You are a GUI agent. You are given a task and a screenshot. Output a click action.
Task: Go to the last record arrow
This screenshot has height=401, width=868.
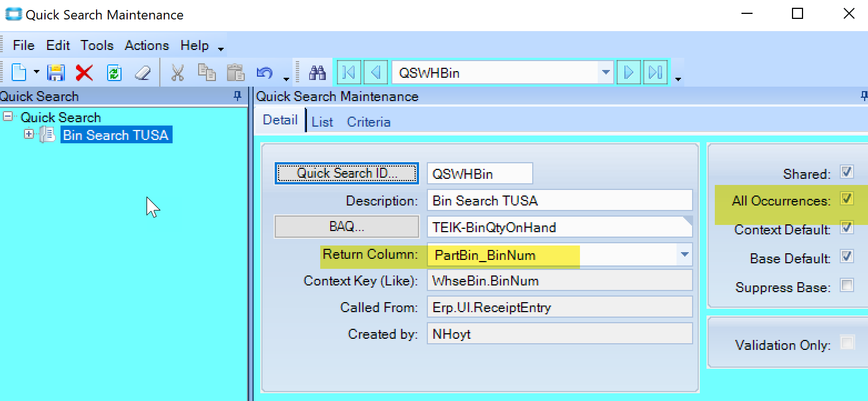pos(655,73)
